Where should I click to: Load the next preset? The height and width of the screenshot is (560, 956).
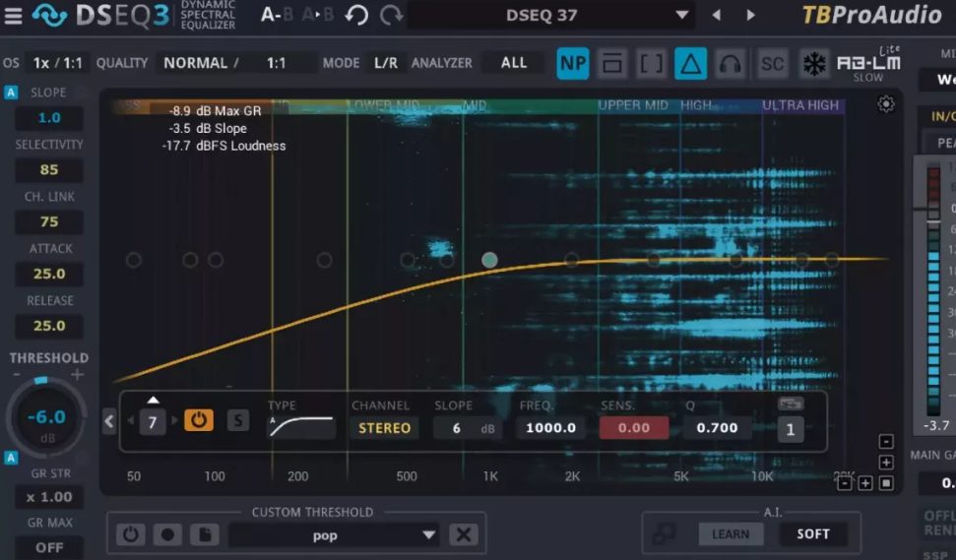point(750,15)
